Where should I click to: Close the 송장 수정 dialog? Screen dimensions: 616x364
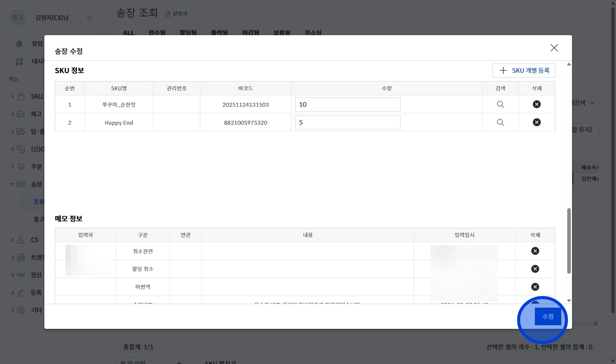pos(554,48)
